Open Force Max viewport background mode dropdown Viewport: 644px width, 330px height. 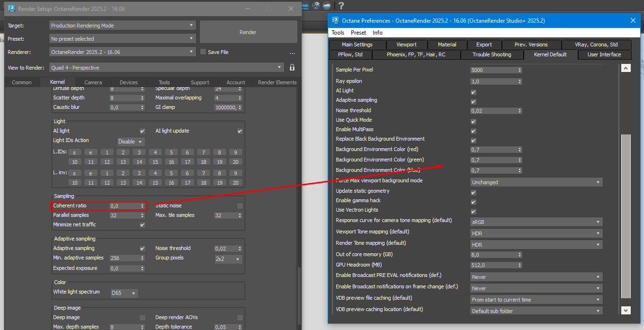[537, 182]
